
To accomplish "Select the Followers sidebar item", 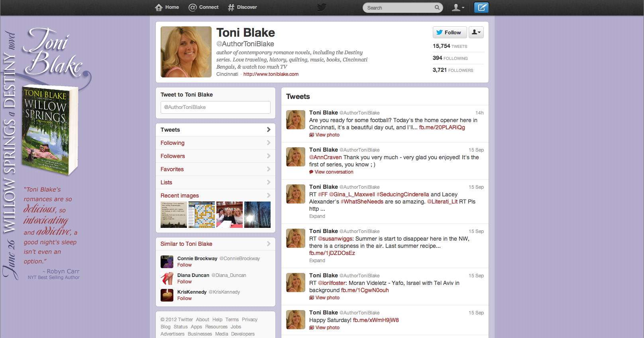I will (x=216, y=156).
